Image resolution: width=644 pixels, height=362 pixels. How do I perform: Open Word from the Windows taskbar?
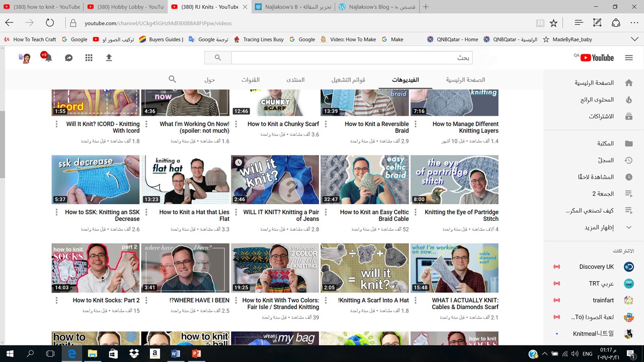tap(175, 354)
